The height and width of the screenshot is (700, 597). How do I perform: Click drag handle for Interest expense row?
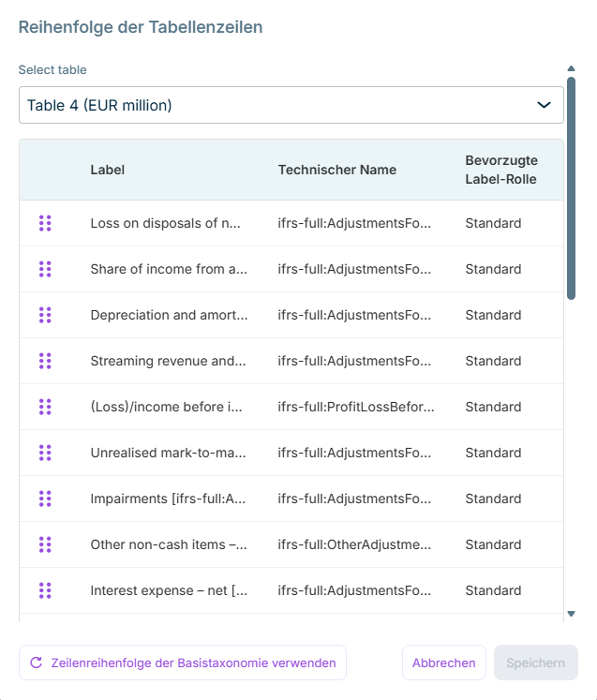pyautogui.click(x=45, y=590)
